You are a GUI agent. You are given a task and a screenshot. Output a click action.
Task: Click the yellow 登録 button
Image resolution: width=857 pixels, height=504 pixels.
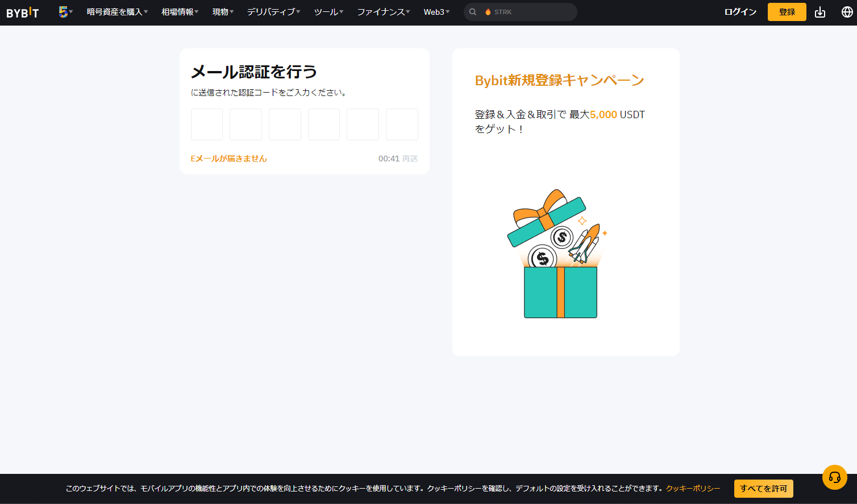click(787, 12)
